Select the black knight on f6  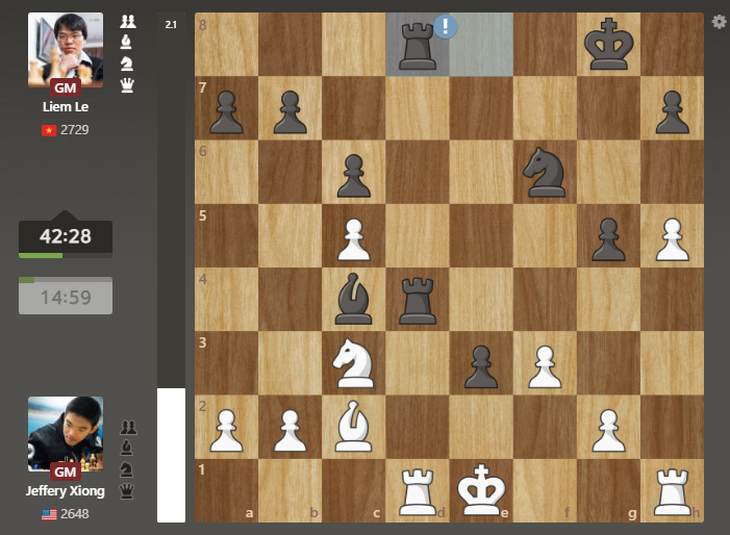(x=545, y=172)
